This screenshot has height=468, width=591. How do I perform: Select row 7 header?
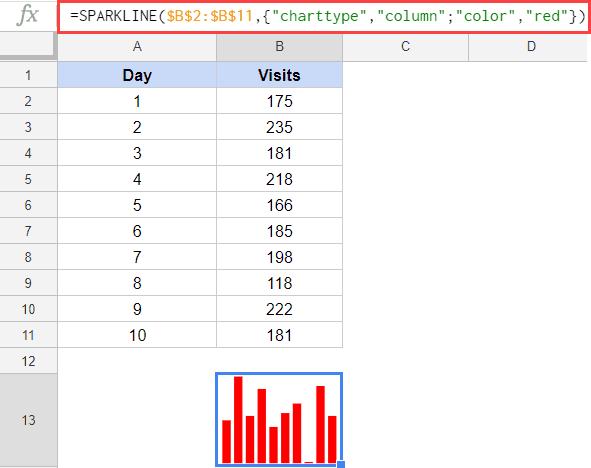tap(28, 231)
